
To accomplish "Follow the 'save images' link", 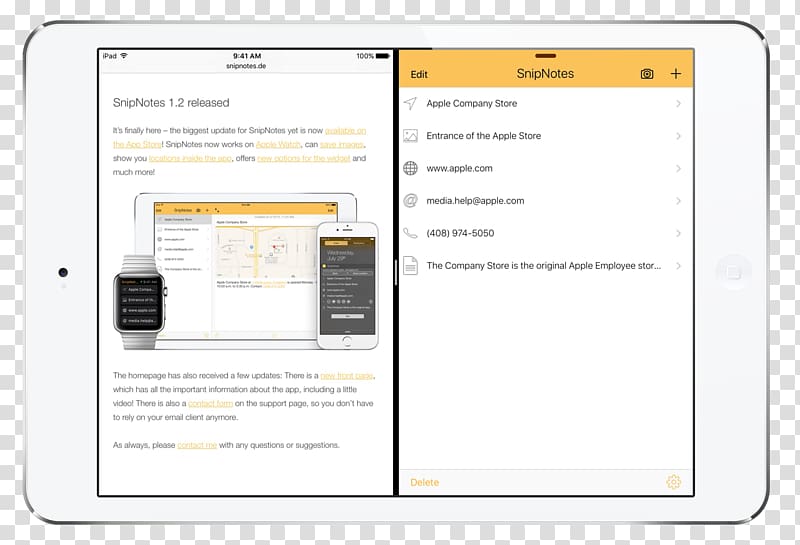I will pos(341,144).
